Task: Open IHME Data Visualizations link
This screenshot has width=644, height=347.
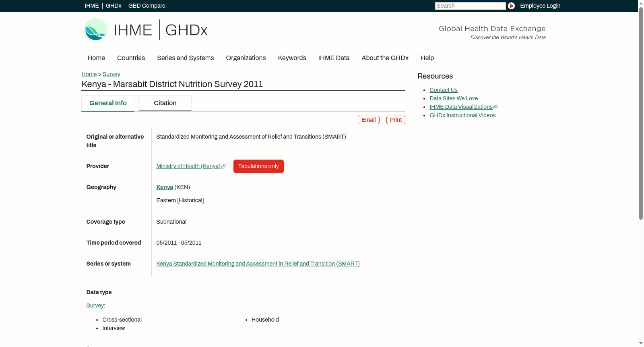Action: coord(461,107)
